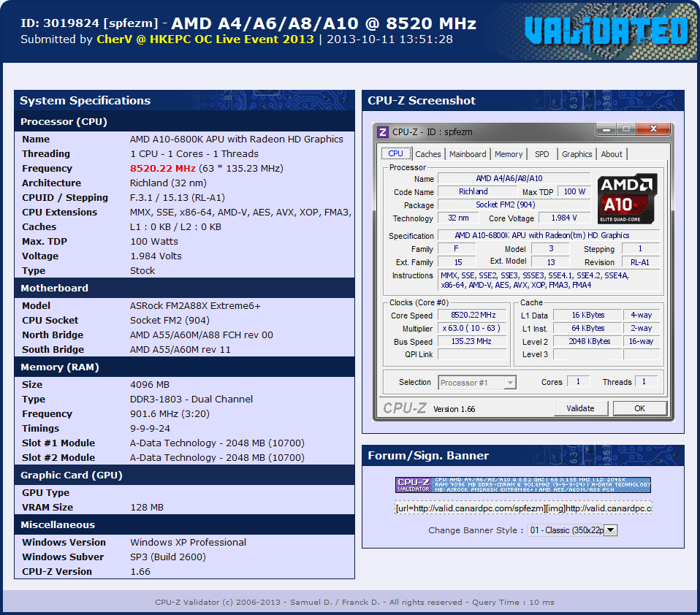Click the Bus Speed 135.23 MHz field

tap(472, 341)
